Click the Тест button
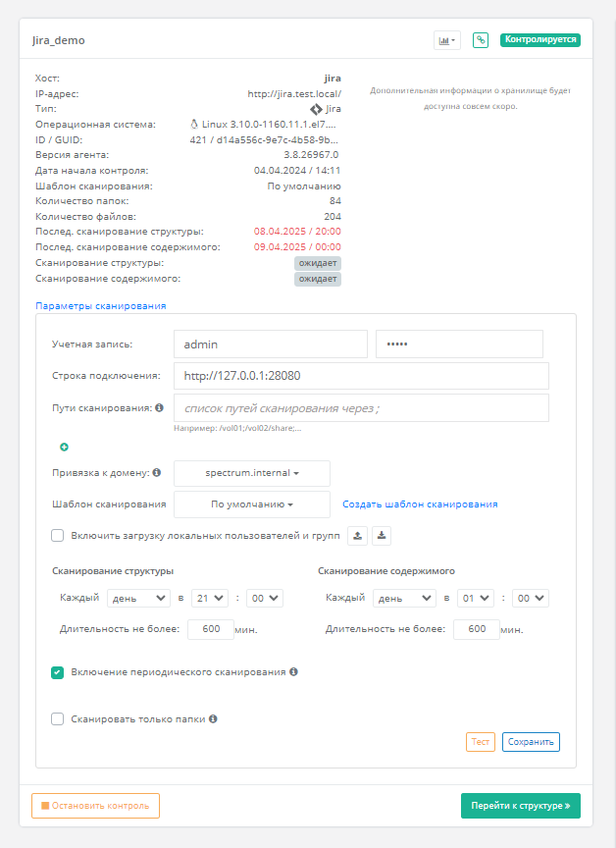 click(481, 742)
